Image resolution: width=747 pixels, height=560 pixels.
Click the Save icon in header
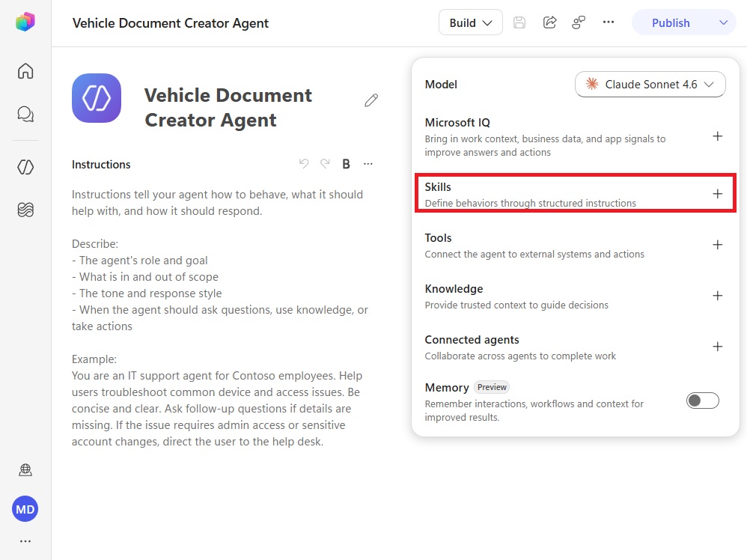(519, 22)
